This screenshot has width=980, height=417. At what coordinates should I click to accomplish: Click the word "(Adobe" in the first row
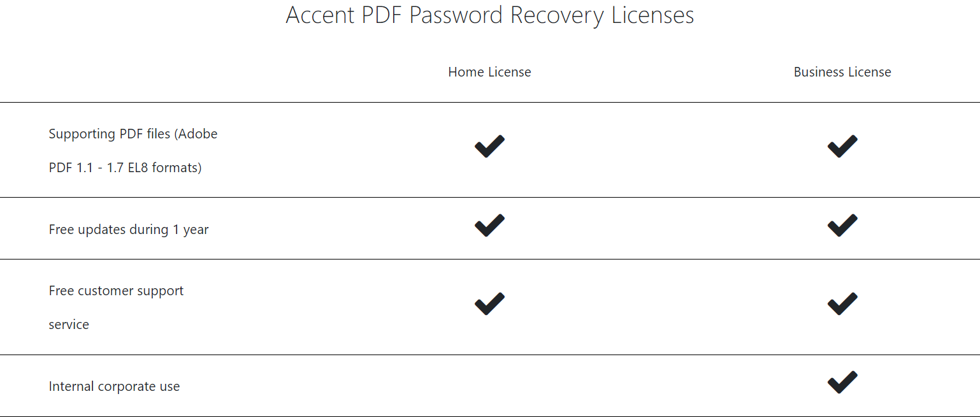click(197, 134)
